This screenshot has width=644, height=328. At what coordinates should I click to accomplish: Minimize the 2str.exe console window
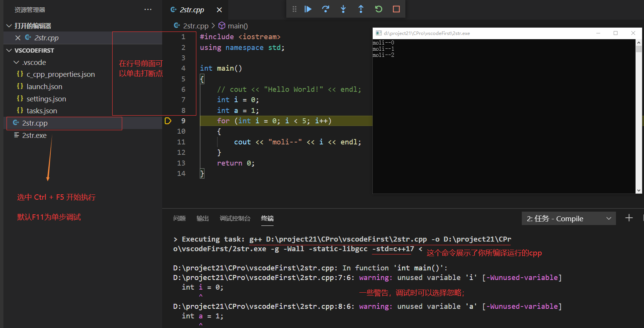point(598,33)
